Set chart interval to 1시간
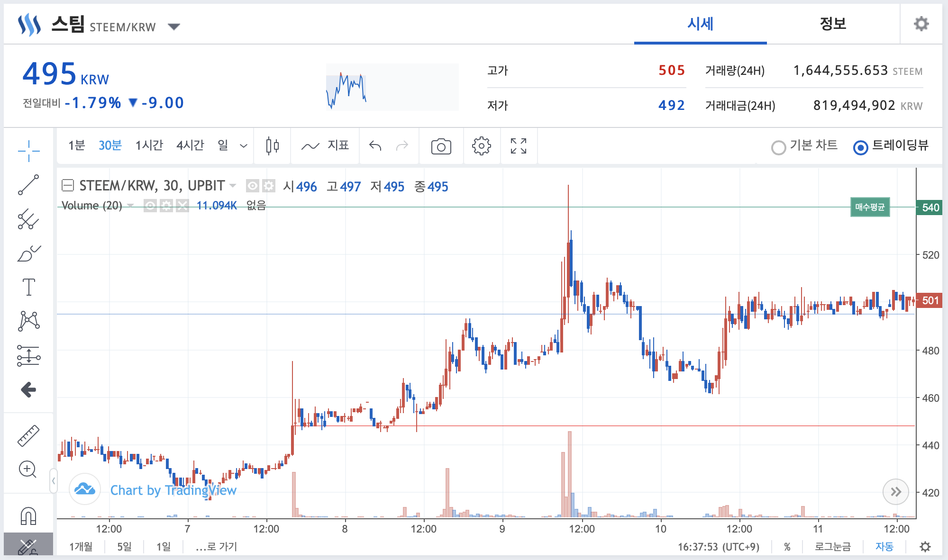Image resolution: width=948 pixels, height=560 pixels. click(x=149, y=145)
